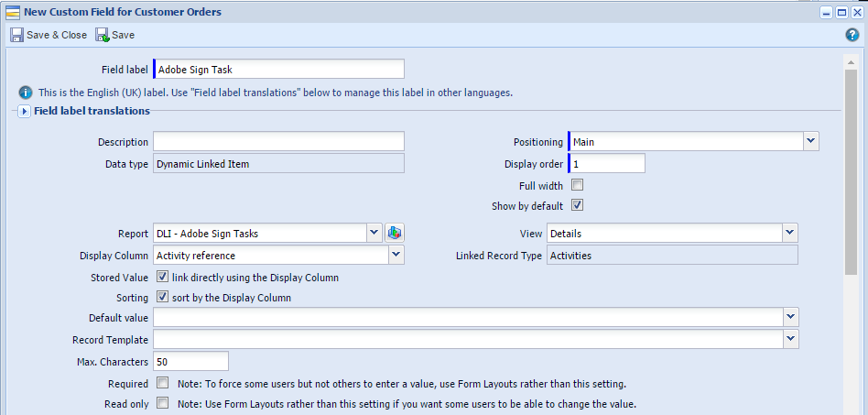Image resolution: width=868 pixels, height=415 pixels.
Task: Check the Required checkbox
Action: point(162,383)
